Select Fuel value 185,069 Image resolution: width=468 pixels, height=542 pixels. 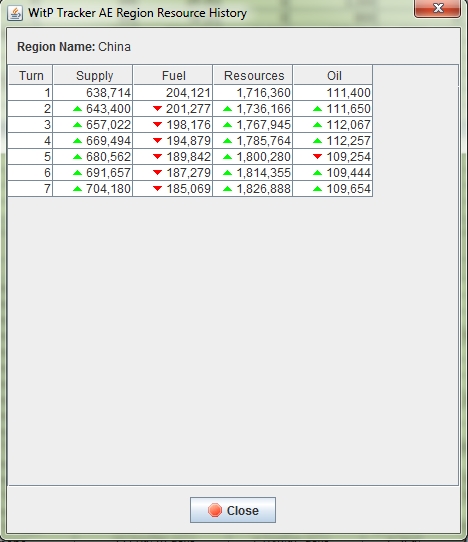pos(173,188)
